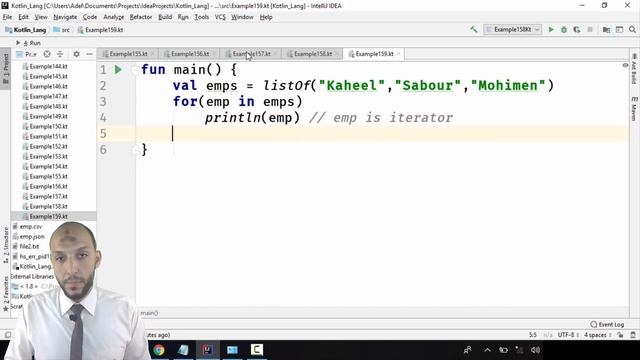This screenshot has height=360, width=640.
Task: Click src breadcrumb in navigation bar
Action: click(62, 30)
